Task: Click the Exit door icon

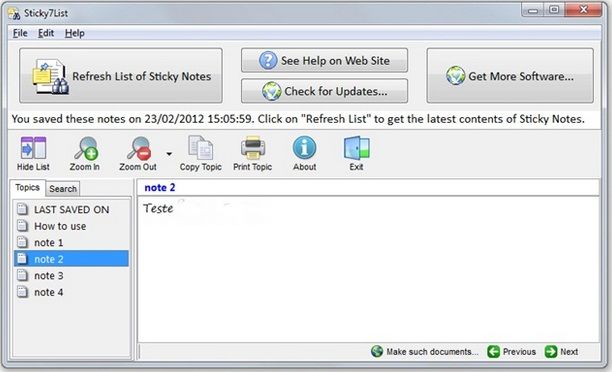Action: pyautogui.click(x=356, y=153)
